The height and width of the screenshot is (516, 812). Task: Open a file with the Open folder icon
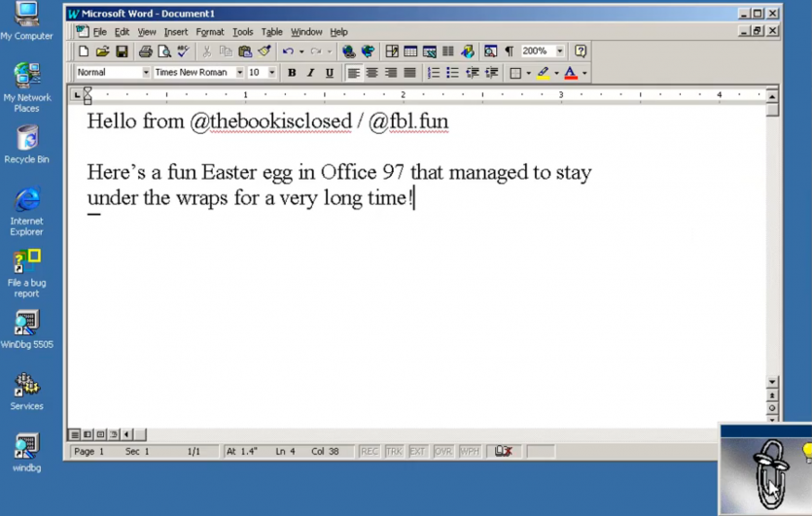coord(102,52)
